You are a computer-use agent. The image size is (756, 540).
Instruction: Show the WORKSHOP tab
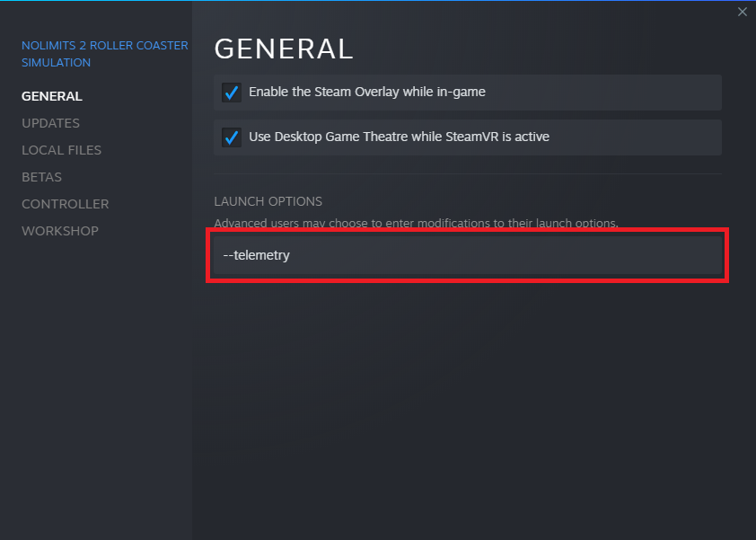[60, 231]
